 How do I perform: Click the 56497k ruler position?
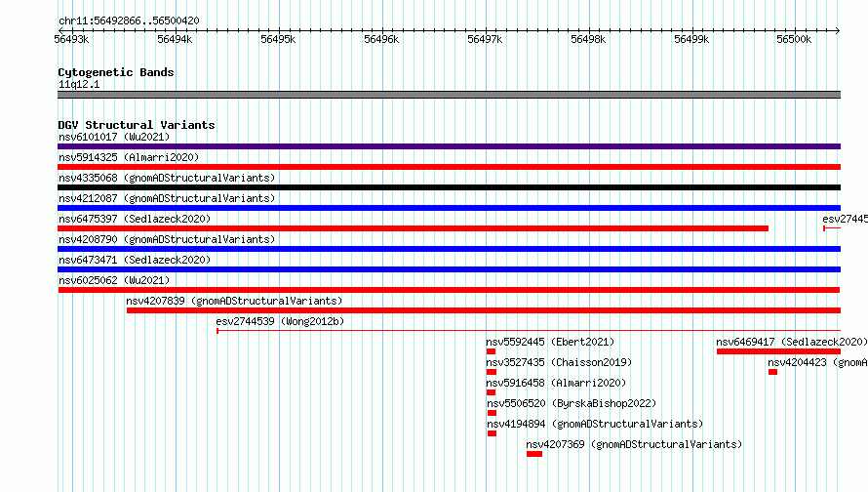[485, 39]
